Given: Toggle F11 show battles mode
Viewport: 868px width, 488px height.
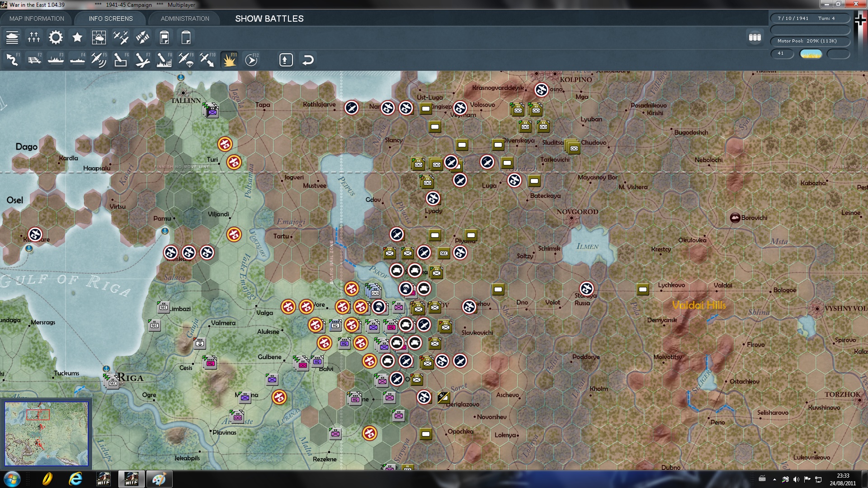Looking at the screenshot, I should click(x=229, y=60).
